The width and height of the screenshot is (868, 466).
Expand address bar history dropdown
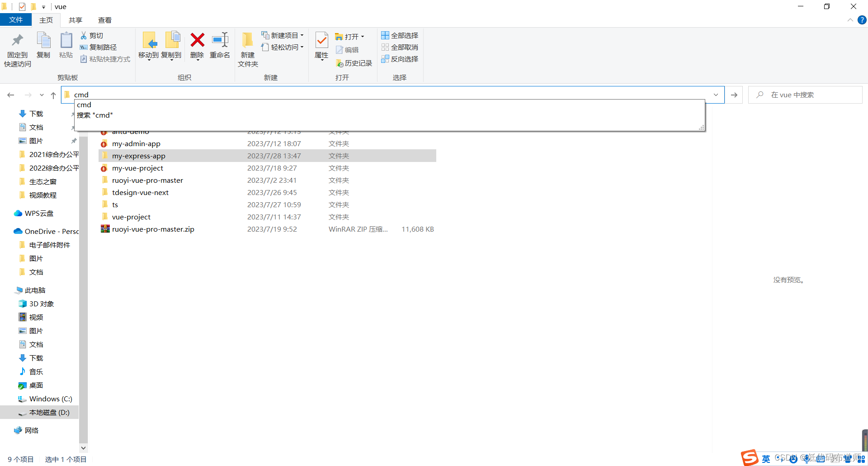[x=716, y=95]
